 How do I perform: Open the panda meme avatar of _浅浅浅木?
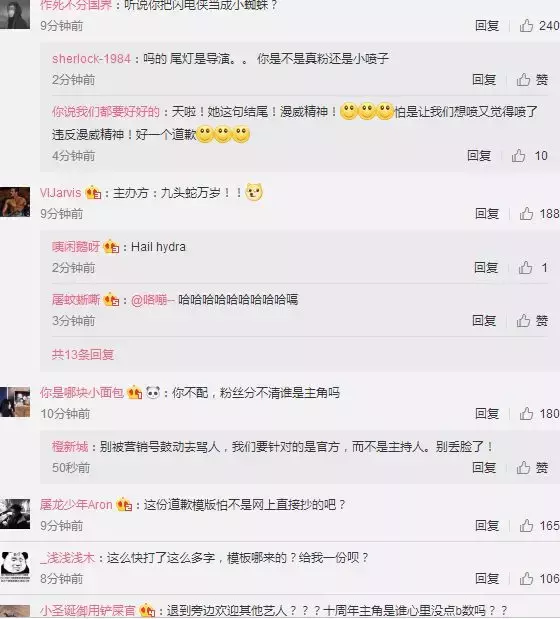[x=15, y=566]
